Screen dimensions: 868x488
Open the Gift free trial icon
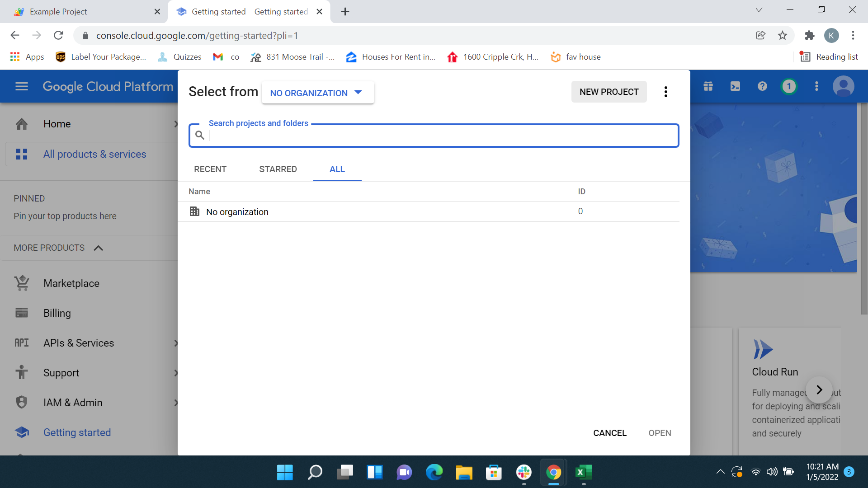[x=708, y=86]
